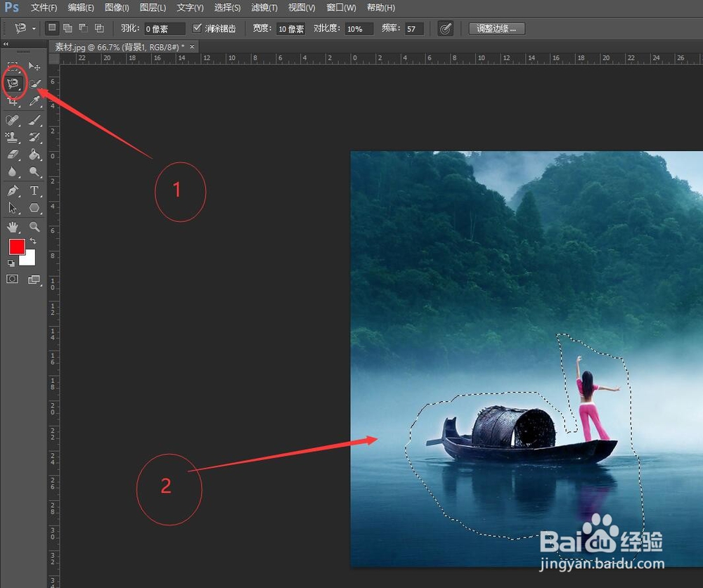The image size is (703, 588).
Task: Toggle Quick Mask mode
Action: tap(13, 279)
